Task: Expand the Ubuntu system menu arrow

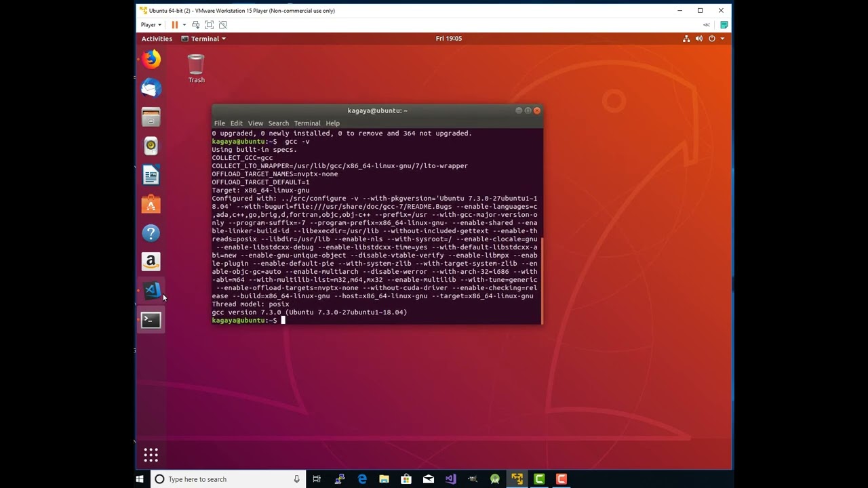Action: coord(722,39)
